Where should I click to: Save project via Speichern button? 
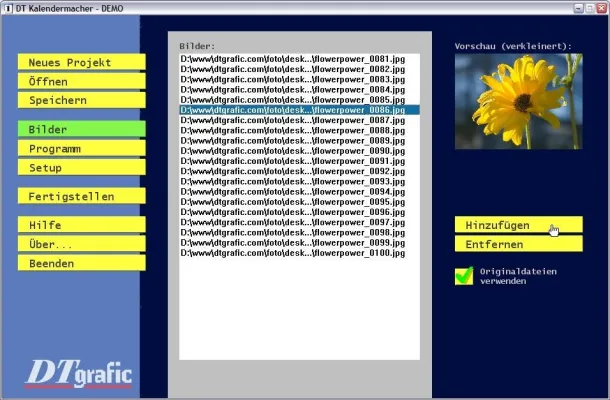81,100
